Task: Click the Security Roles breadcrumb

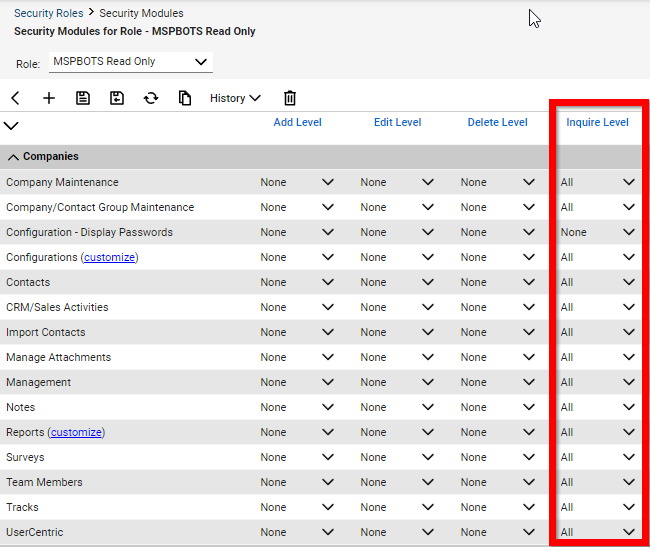Action: pyautogui.click(x=48, y=13)
